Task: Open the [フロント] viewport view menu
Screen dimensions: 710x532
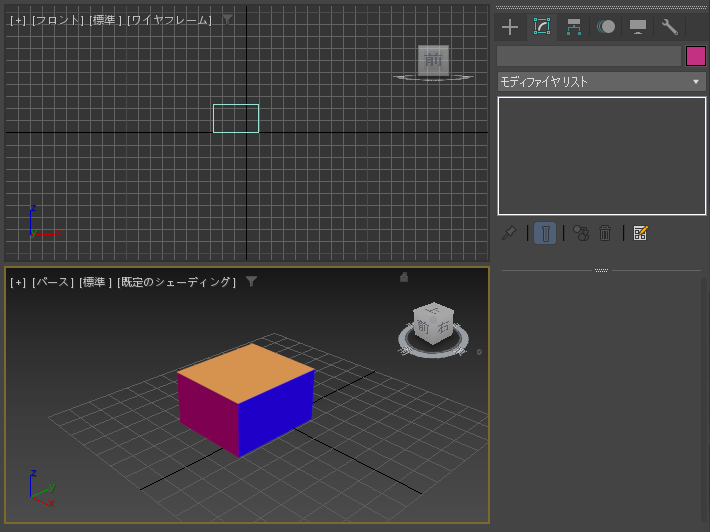Action: pos(58,20)
